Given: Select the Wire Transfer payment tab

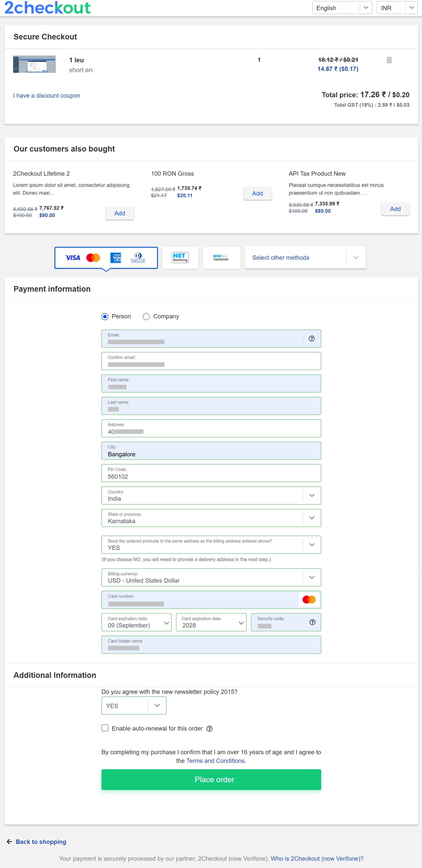Looking at the screenshot, I should (x=221, y=258).
